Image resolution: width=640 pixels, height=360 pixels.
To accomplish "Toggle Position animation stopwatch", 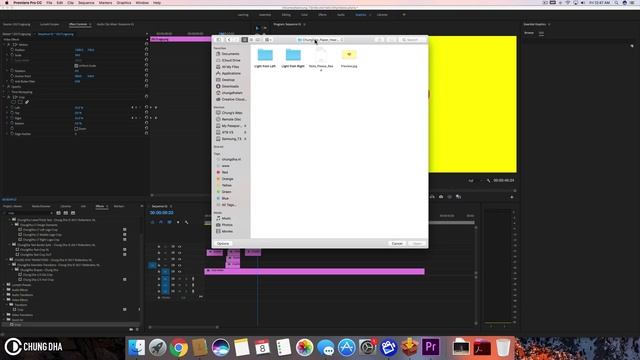I will coord(12,50).
